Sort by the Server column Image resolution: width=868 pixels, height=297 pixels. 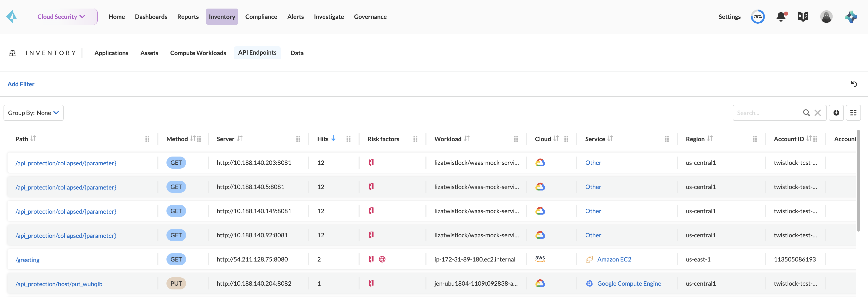coord(239,138)
